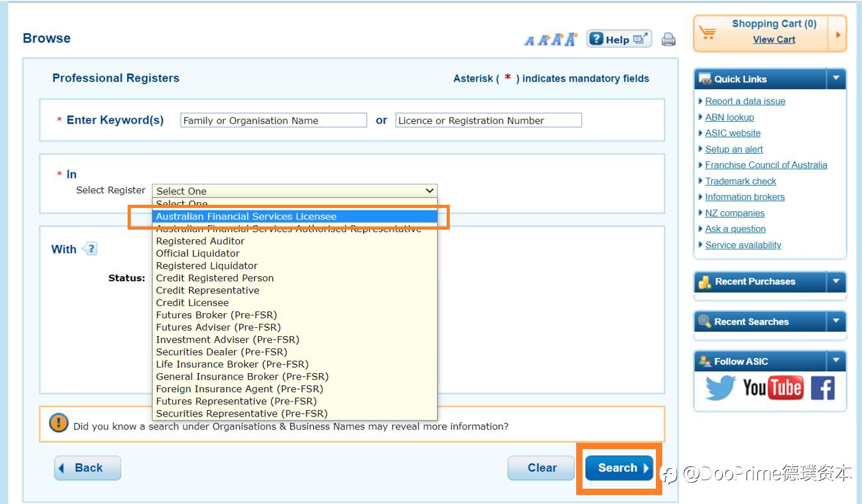Click the orange information exclamation icon
Viewport: 862px width, 504px height.
[x=59, y=423]
